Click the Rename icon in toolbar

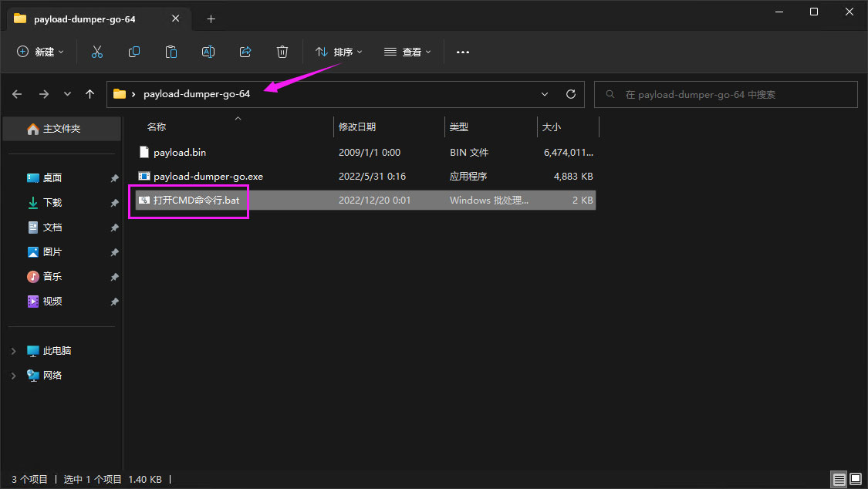(x=208, y=52)
